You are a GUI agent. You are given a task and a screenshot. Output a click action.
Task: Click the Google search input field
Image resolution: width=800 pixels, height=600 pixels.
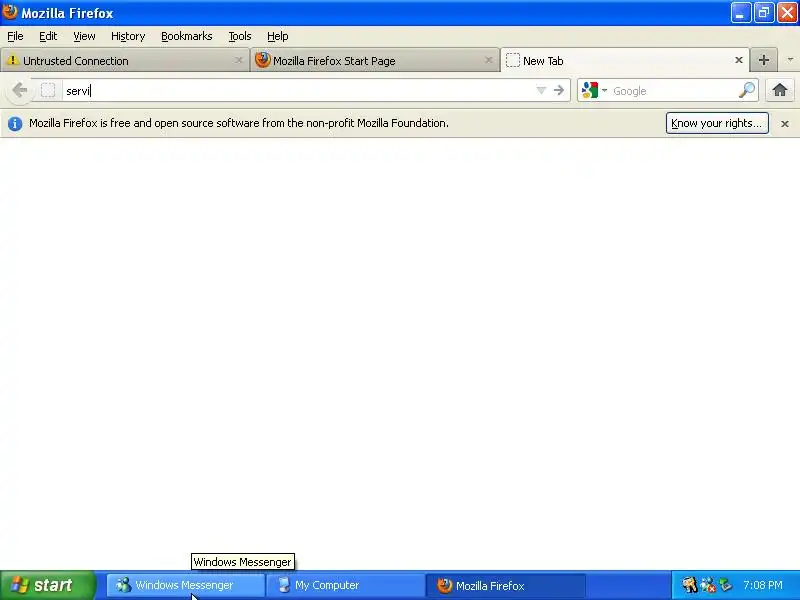[673, 91]
